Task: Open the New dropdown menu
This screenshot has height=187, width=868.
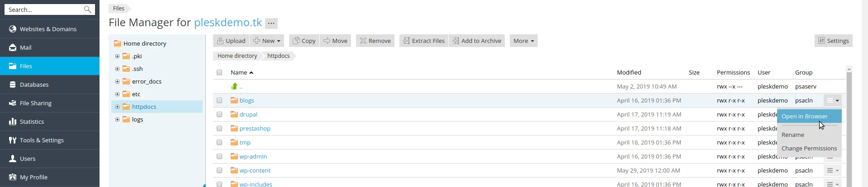Action: click(267, 41)
